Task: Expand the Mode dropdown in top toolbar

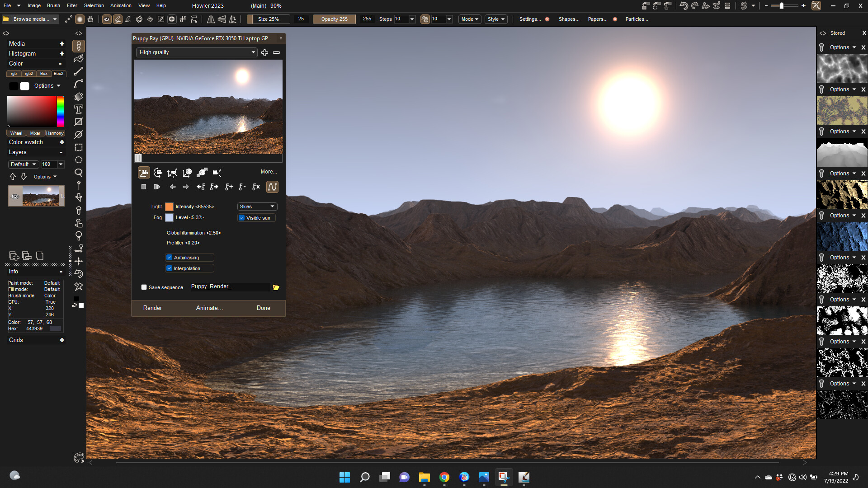Action: point(469,19)
